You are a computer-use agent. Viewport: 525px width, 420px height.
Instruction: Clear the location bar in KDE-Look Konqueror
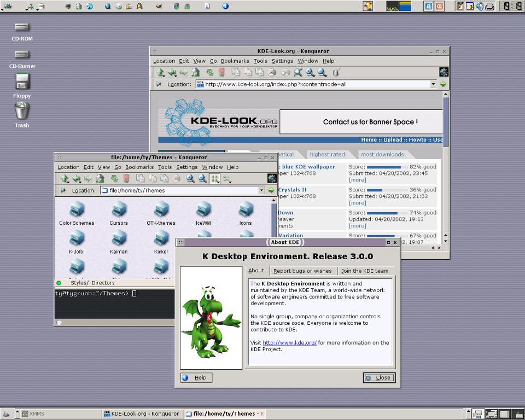159,84
